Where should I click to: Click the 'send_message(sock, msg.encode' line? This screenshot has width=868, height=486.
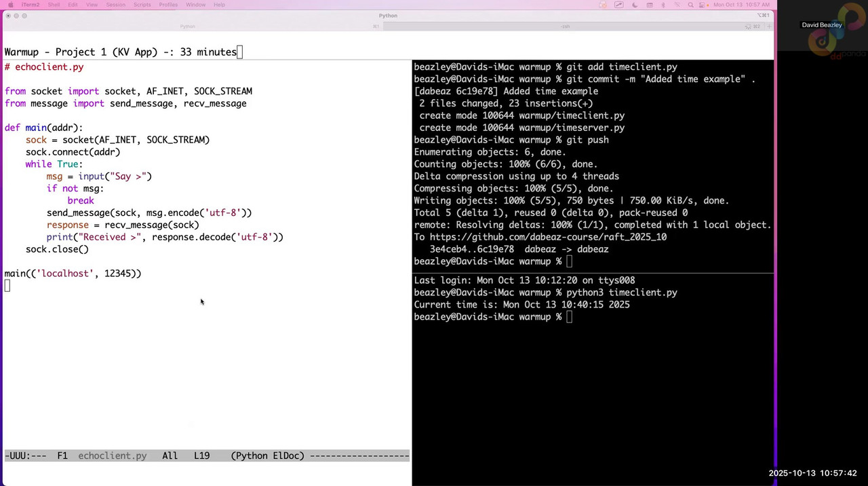click(149, 212)
